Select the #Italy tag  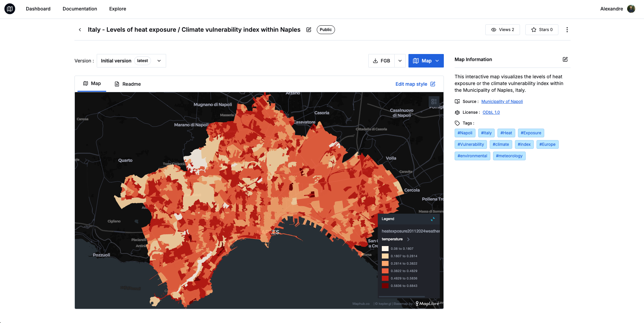(x=486, y=133)
